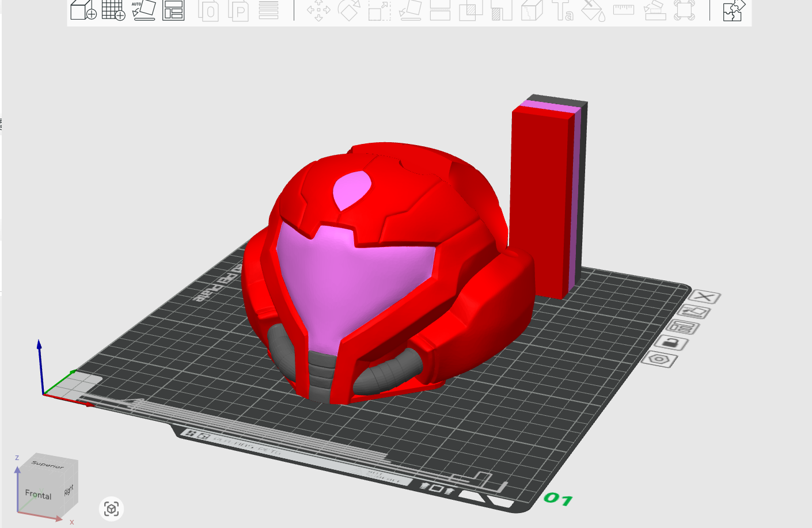Select the Cut tool
This screenshot has width=812, height=528.
440,9
